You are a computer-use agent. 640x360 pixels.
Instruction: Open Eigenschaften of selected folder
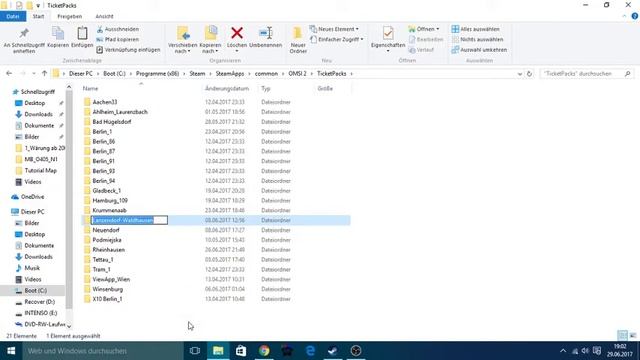(x=388, y=39)
